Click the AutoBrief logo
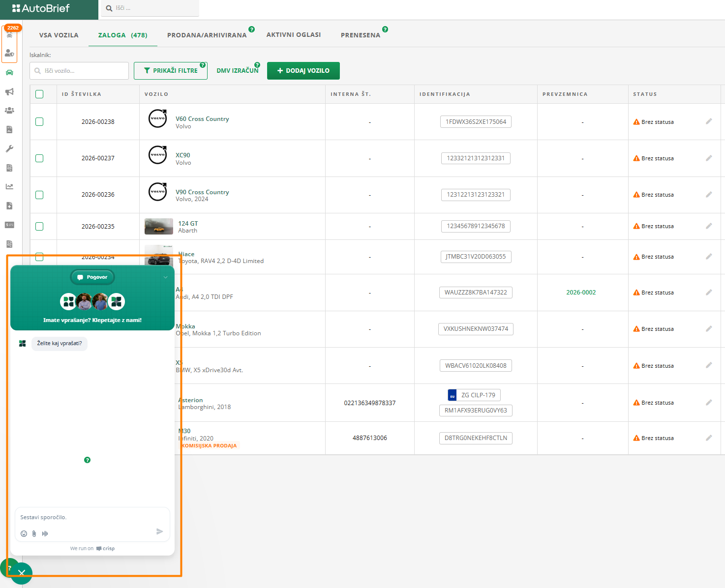 tap(41, 8)
